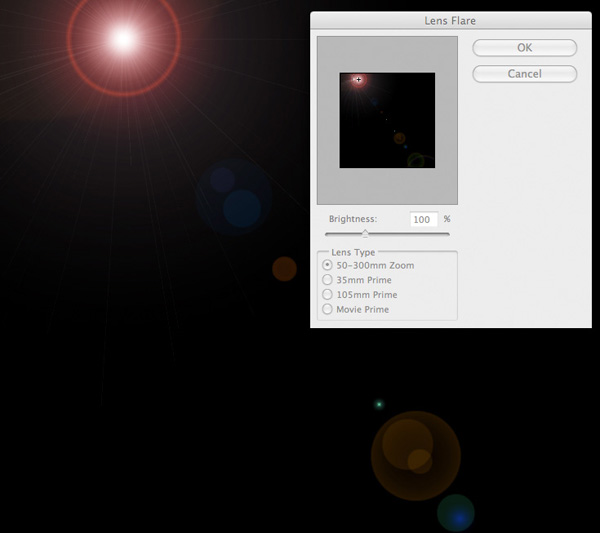This screenshot has width=600, height=533.
Task: Click the green ring in the preview
Action: tap(417, 159)
